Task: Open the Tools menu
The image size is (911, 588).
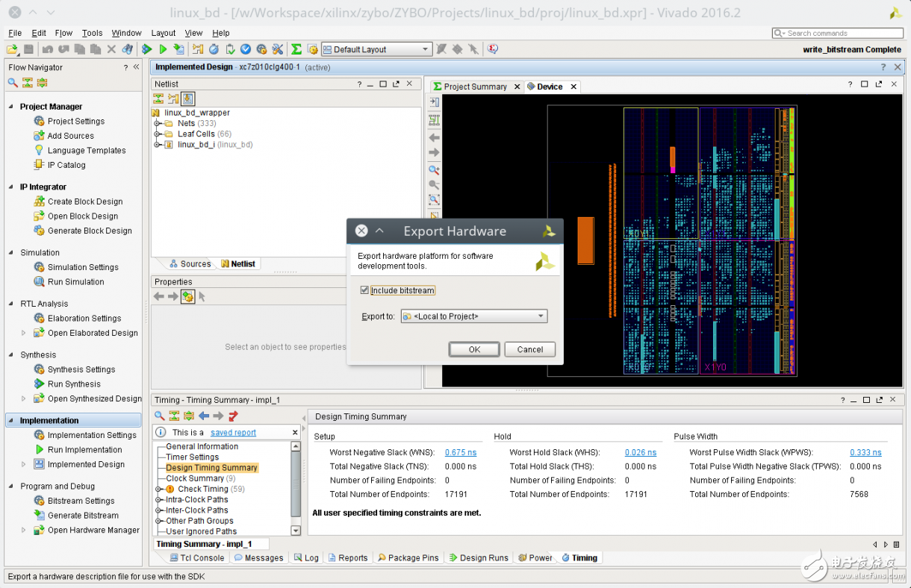Action: (x=92, y=33)
